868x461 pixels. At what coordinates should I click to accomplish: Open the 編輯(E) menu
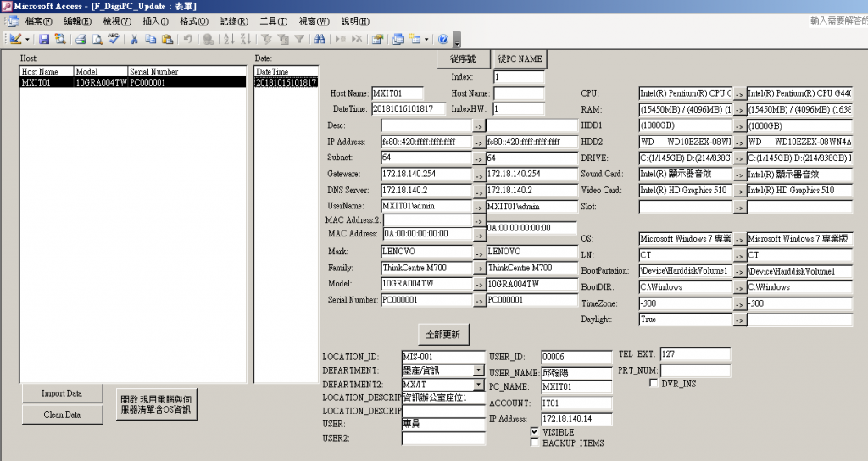click(x=77, y=21)
